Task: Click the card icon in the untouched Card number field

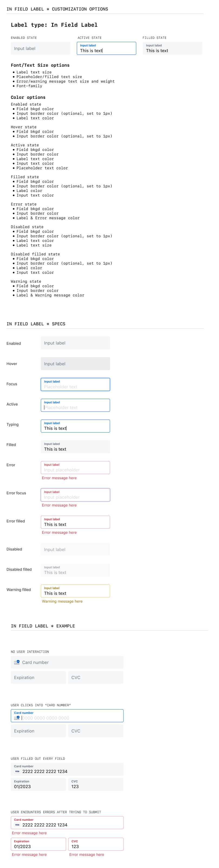Action: (x=17, y=662)
